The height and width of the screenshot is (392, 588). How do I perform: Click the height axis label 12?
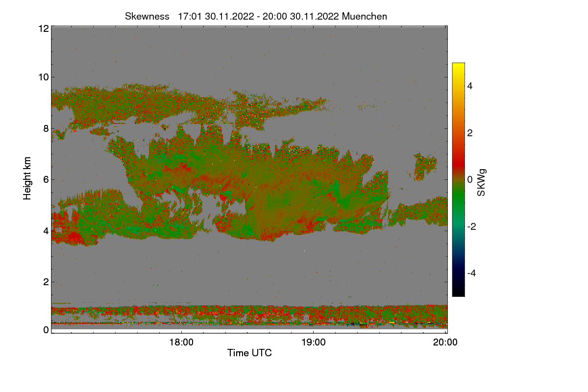tap(43, 28)
